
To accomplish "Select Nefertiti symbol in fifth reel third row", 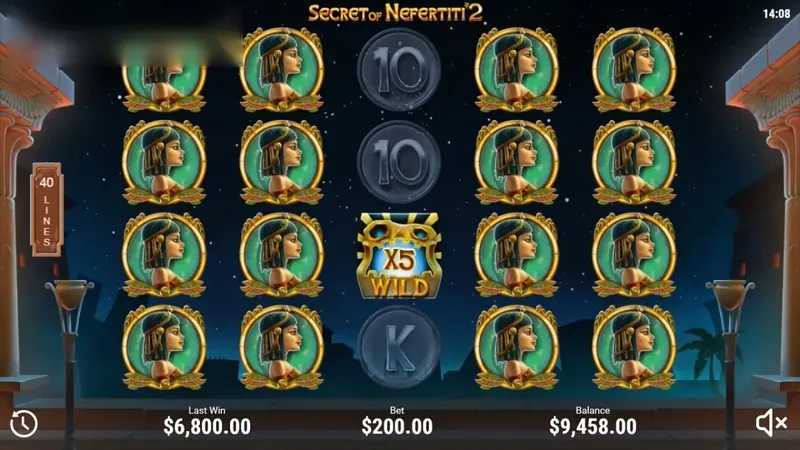I will (634, 255).
